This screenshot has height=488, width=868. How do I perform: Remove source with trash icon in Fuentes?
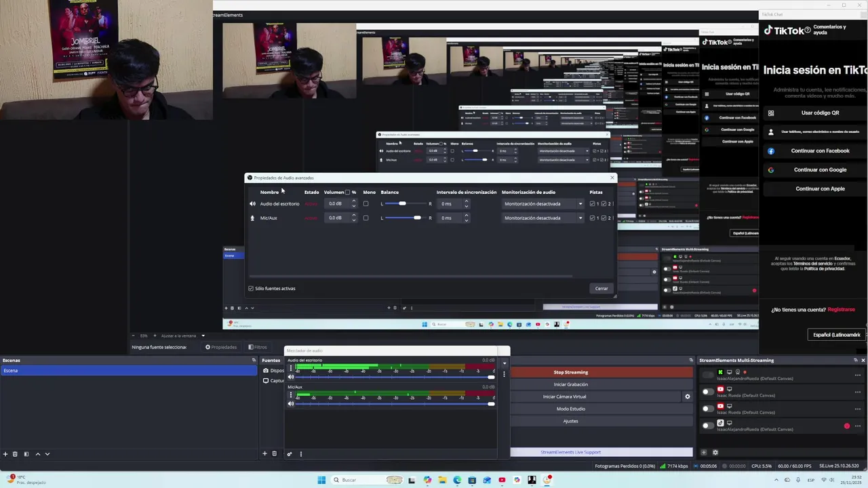pyautogui.click(x=274, y=453)
